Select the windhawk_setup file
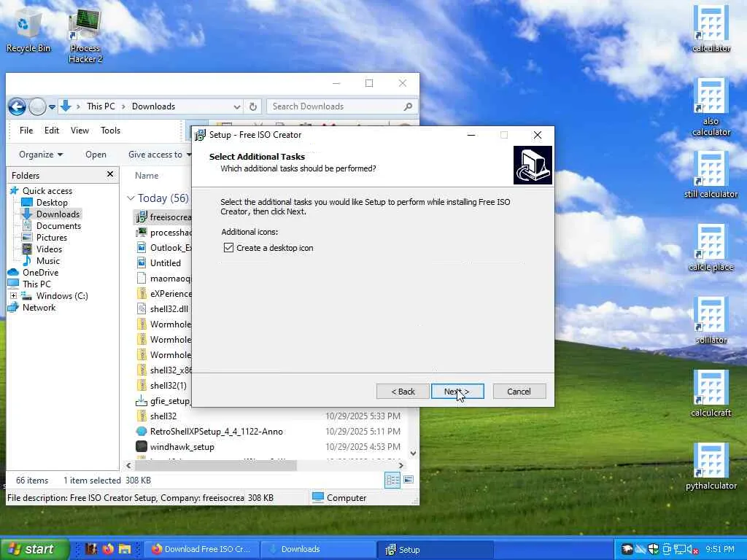The image size is (747, 560). tap(182, 447)
